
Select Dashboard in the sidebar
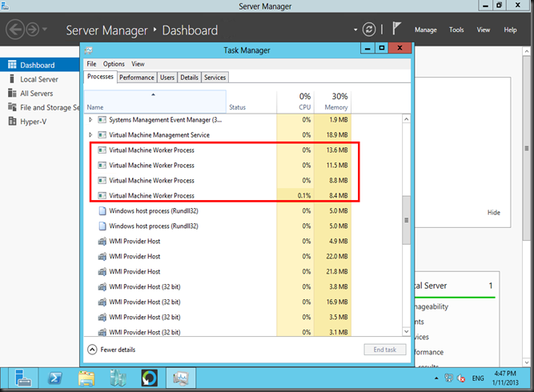coord(40,65)
